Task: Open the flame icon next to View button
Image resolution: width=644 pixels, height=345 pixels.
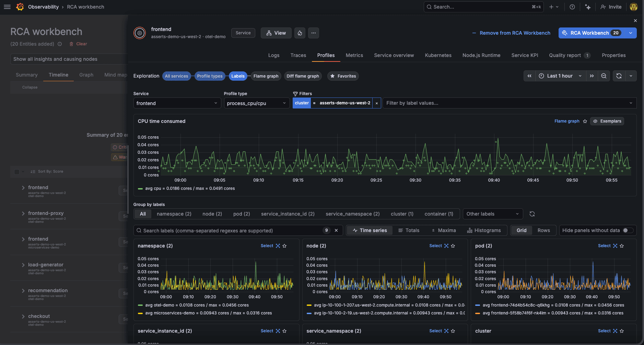Action: tap(300, 33)
